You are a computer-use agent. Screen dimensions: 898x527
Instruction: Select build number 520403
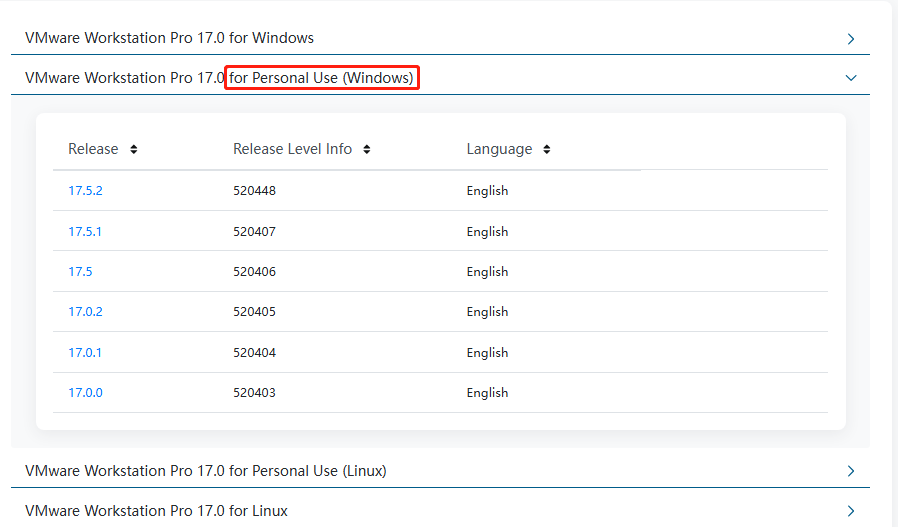tap(254, 393)
